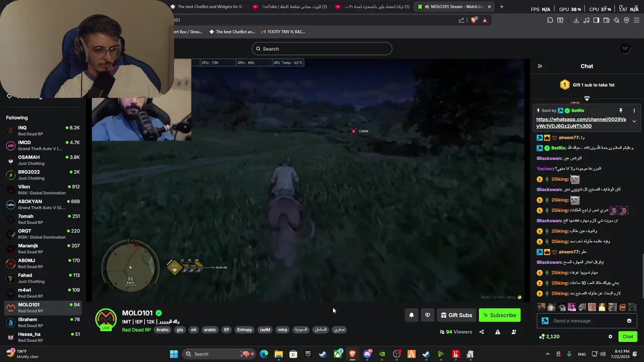Open Microsoft Edge from taskbar
Viewport: 644px width, 362px height.
[x=264, y=354]
